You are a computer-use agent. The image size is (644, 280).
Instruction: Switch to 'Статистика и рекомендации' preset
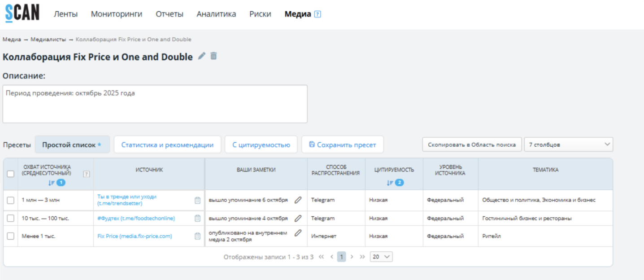[167, 145]
